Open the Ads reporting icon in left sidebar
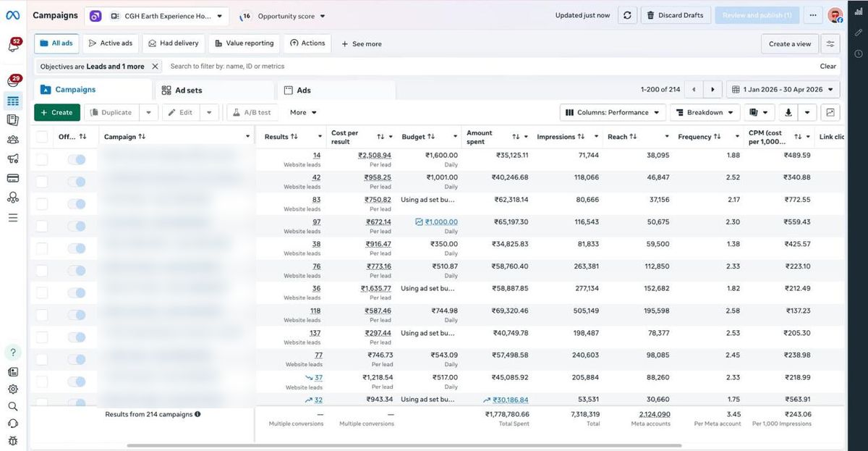 coord(13,120)
